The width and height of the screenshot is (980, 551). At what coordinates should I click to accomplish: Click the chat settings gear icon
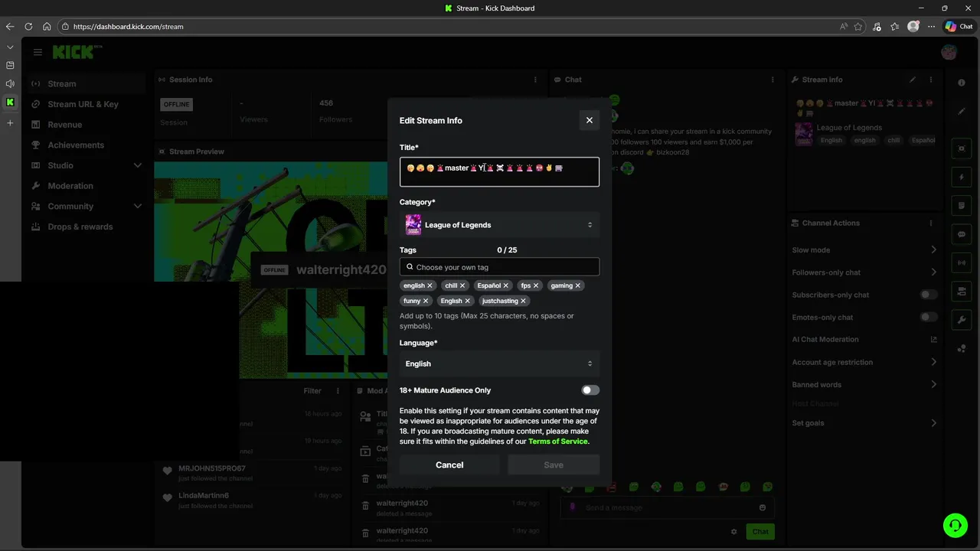(x=733, y=531)
